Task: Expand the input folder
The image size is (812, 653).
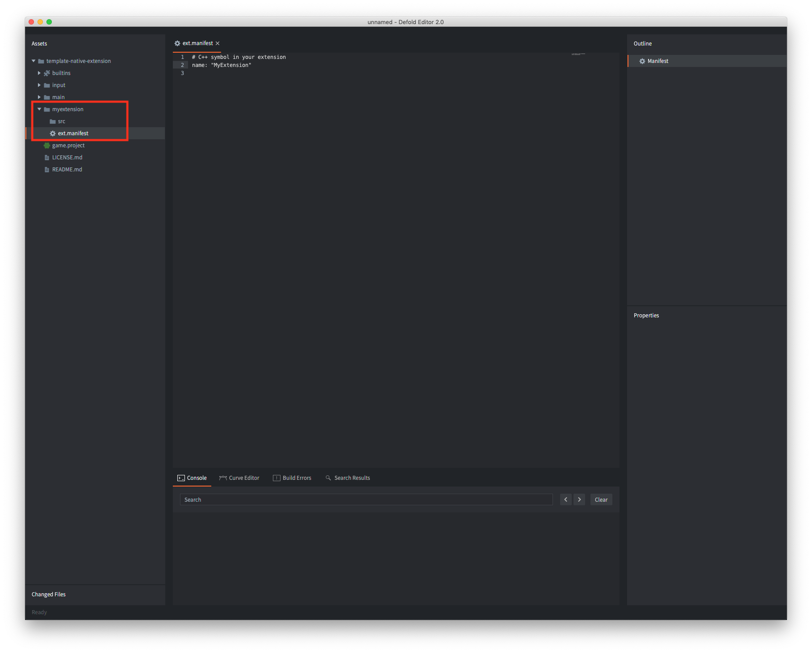Action: pyautogui.click(x=39, y=85)
